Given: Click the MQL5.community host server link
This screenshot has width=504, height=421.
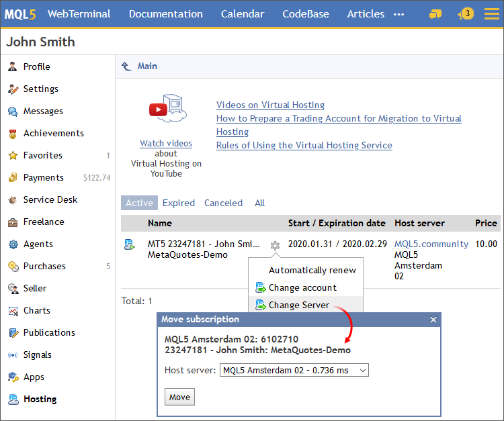Looking at the screenshot, I should (431, 244).
